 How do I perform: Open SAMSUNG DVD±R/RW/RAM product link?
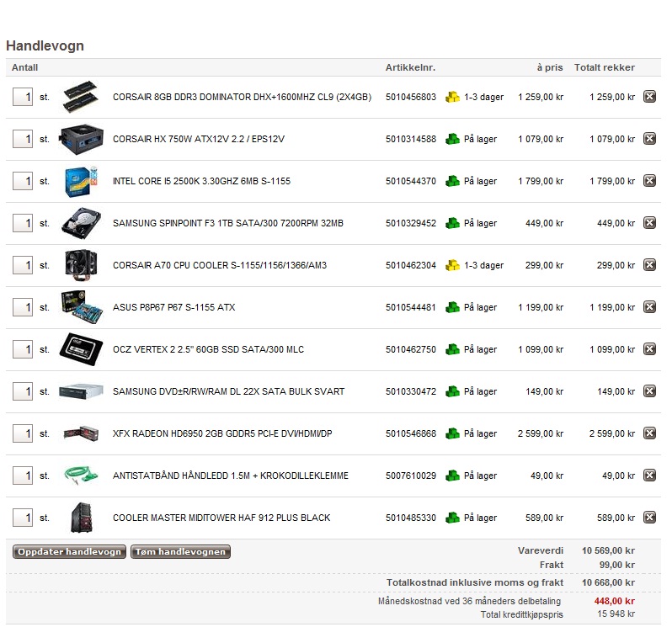pyautogui.click(x=228, y=391)
